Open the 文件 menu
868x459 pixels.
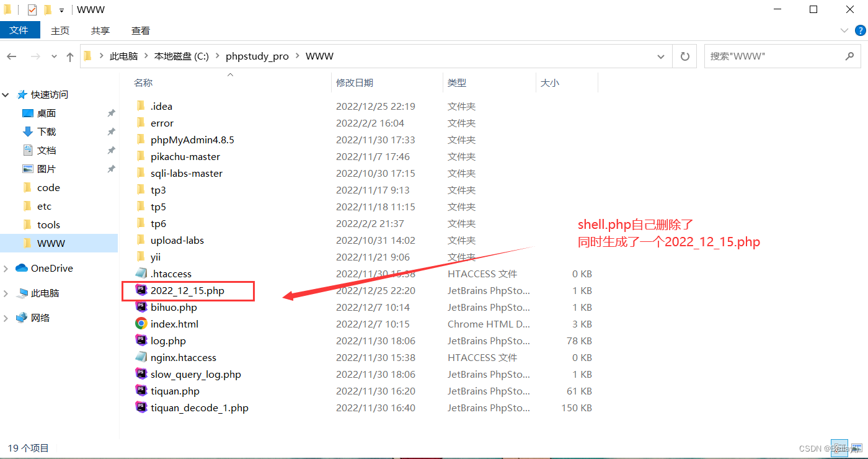[19, 30]
